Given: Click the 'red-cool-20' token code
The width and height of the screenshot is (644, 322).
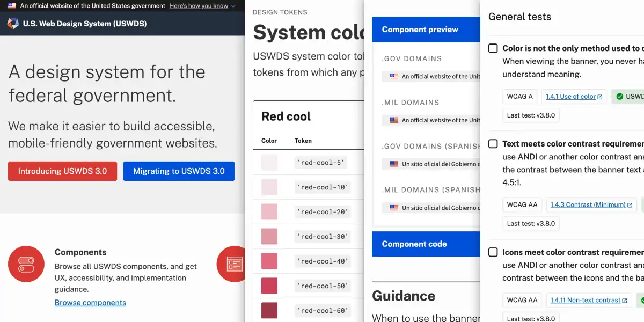Looking at the screenshot, I should (x=323, y=212).
